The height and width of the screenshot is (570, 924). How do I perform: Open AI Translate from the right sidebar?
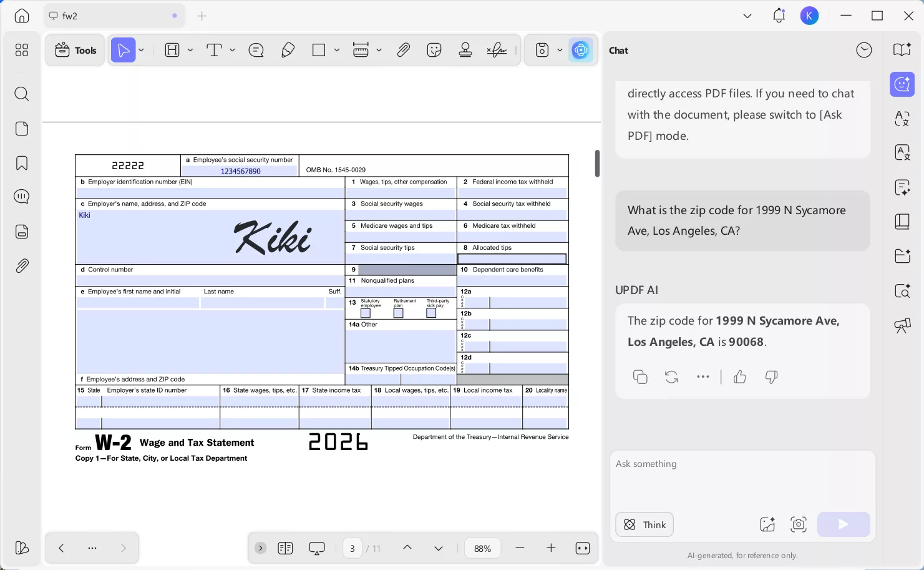pyautogui.click(x=902, y=152)
